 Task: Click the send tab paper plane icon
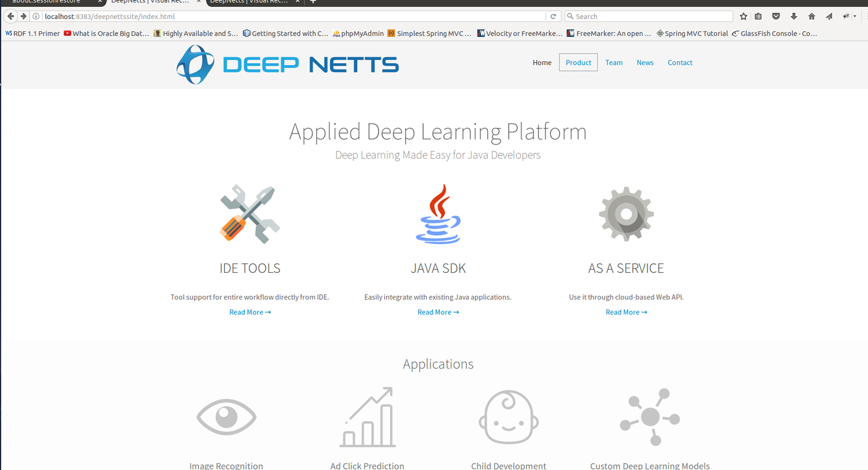pyautogui.click(x=829, y=16)
